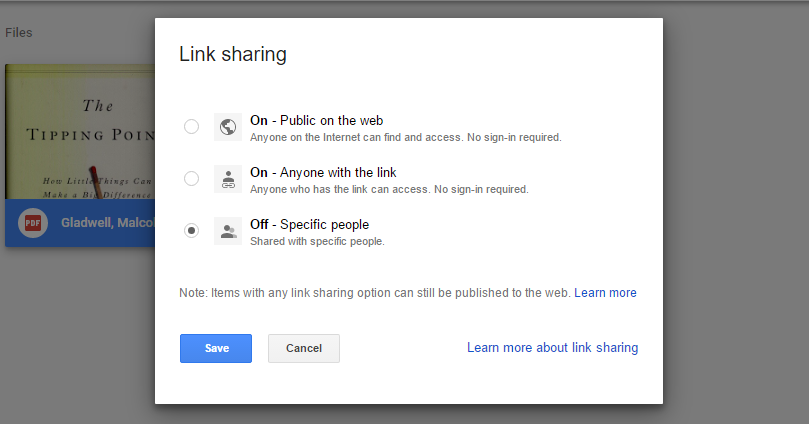The width and height of the screenshot is (809, 424).
Task: Select the Anyone with the link radio button
Action: 191,178
